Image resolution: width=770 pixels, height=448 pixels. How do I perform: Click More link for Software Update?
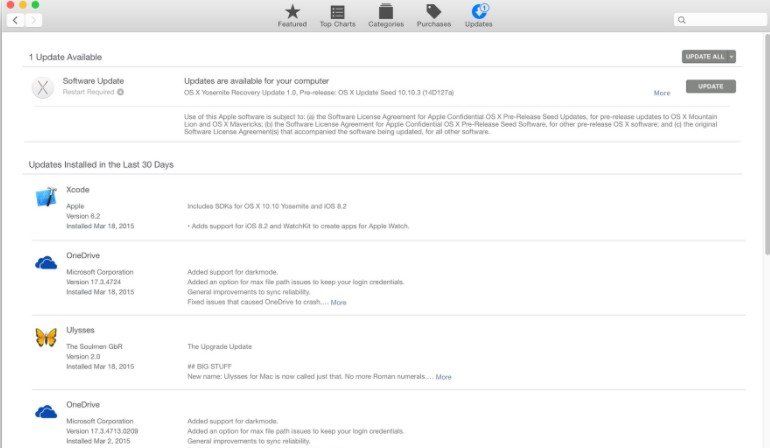[x=661, y=93]
